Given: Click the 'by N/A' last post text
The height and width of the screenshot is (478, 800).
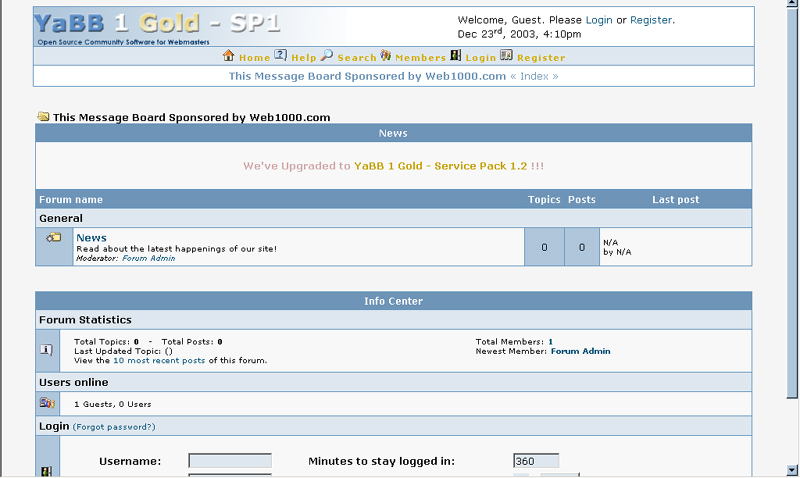Looking at the screenshot, I should 617,252.
